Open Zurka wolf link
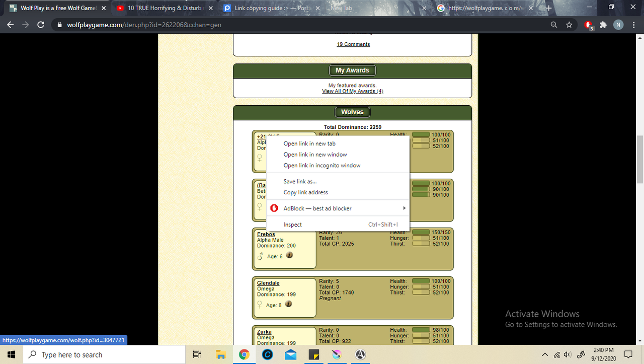 pyautogui.click(x=264, y=332)
